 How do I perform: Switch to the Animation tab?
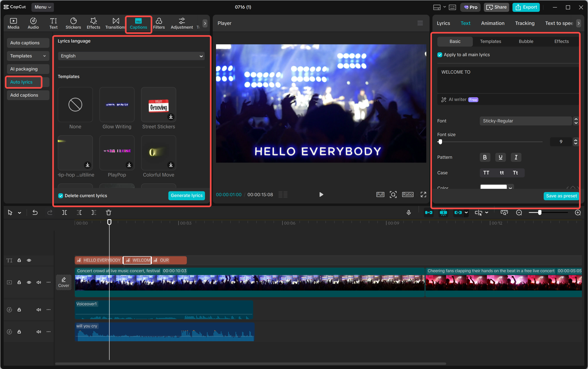click(x=493, y=23)
